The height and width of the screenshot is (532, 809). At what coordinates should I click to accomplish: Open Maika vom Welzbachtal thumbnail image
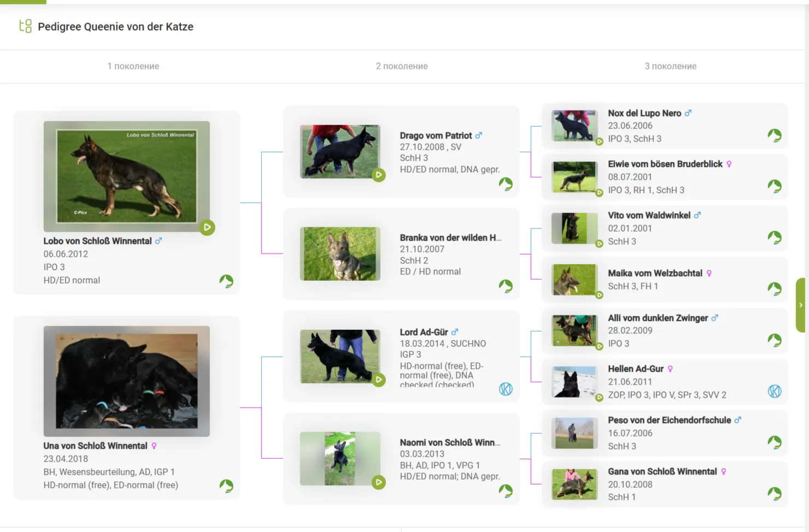pyautogui.click(x=574, y=280)
